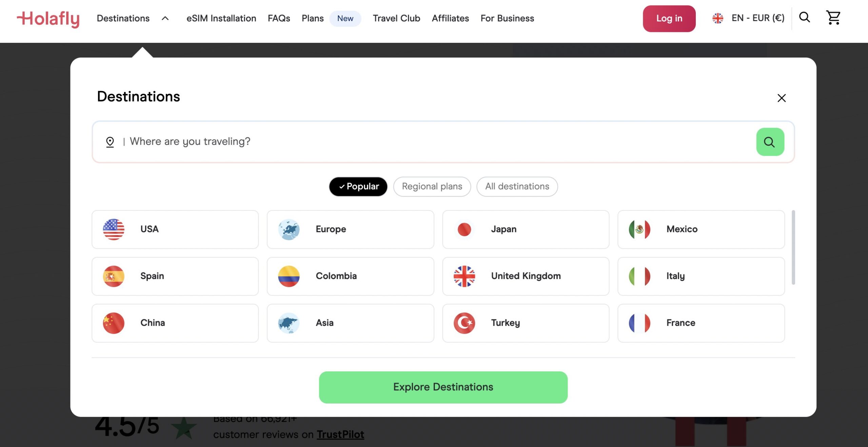Click the Log in button
This screenshot has height=447, width=868.
(x=669, y=18)
